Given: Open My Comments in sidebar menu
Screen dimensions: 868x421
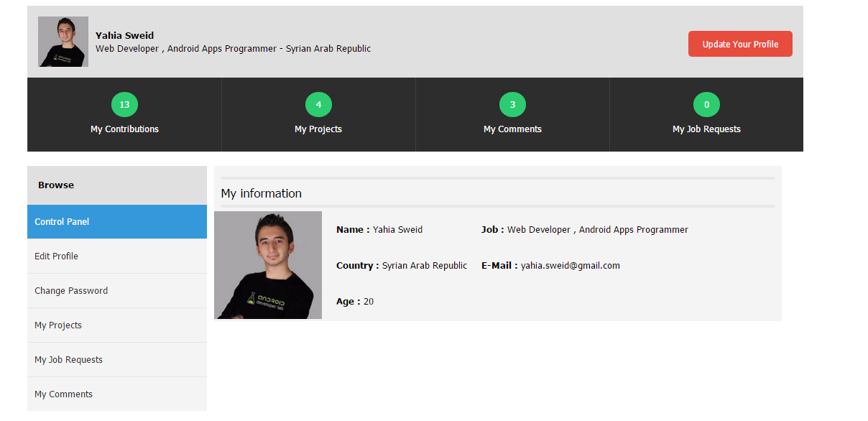Looking at the screenshot, I should point(117,394).
